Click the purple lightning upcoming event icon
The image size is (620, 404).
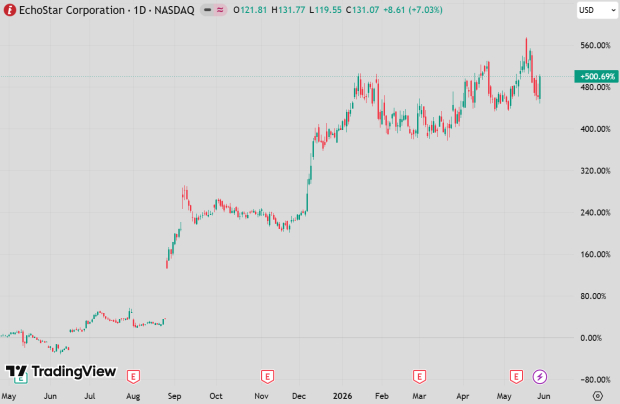540,376
